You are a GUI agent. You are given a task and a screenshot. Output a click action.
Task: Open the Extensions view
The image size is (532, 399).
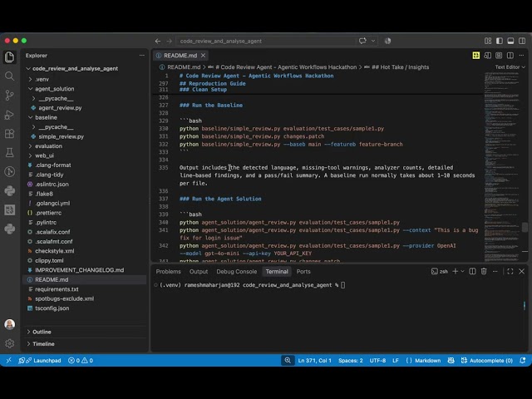[9, 134]
